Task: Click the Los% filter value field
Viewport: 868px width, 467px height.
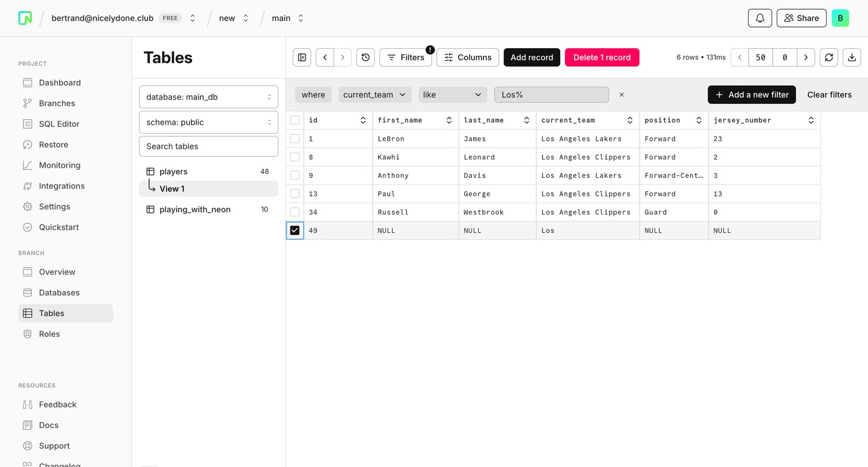Action: (552, 95)
